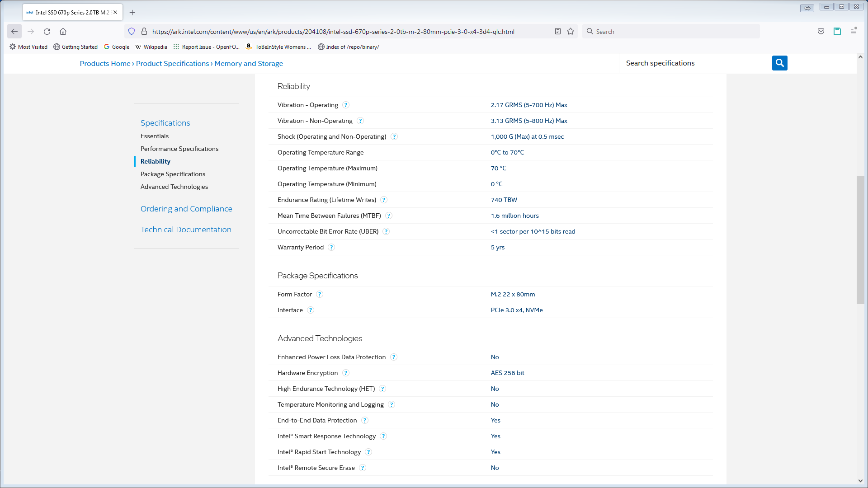The width and height of the screenshot is (868, 488).
Task: Toggle Reader View icon in address bar
Action: point(558,32)
